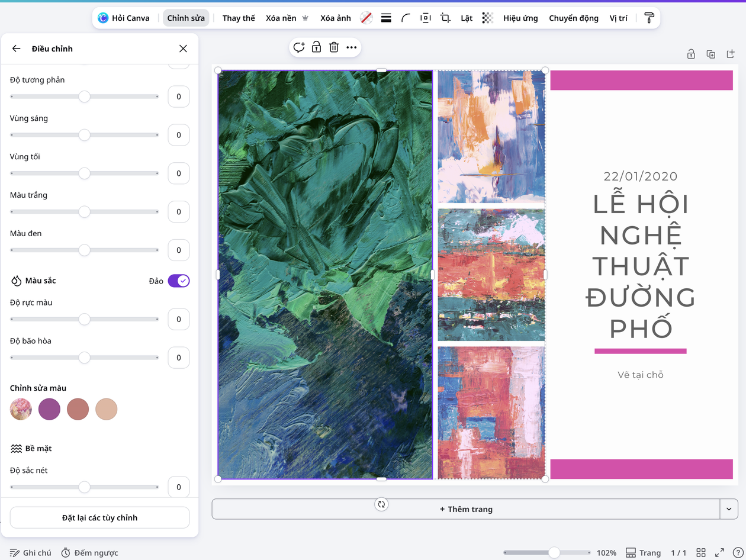
Task: Click the Lật flip button
Action: (467, 18)
